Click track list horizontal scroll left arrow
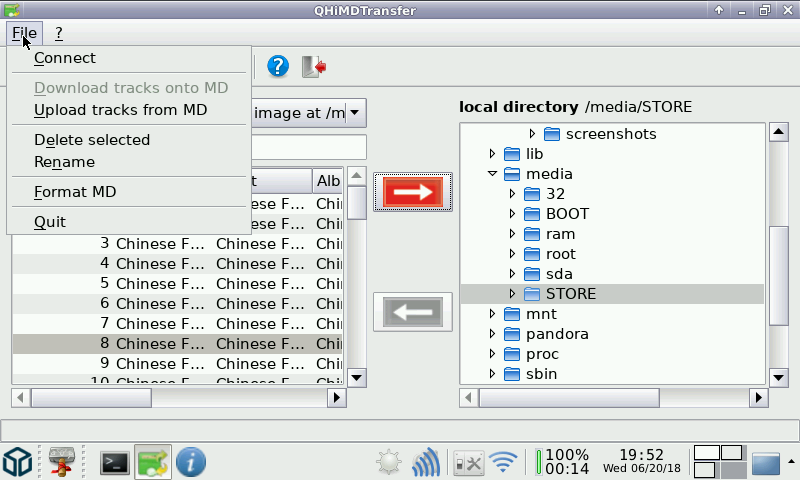 point(20,397)
